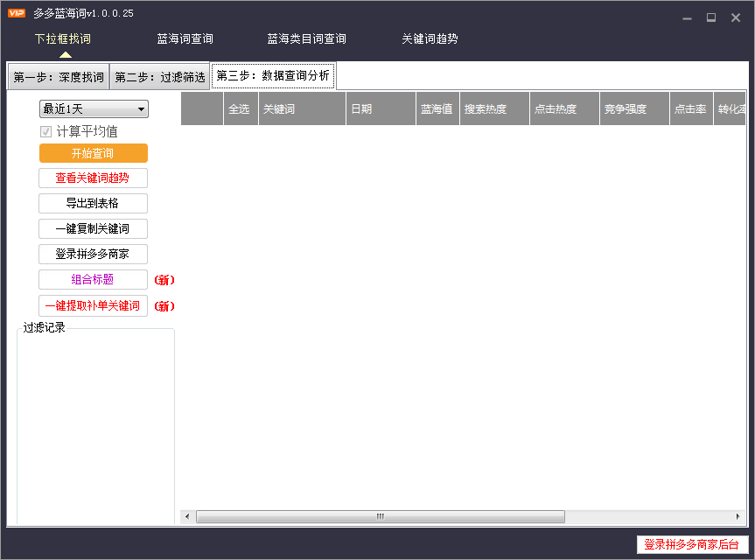Click the horizontal scrollbar left arrow
755x560 pixels.
tap(187, 516)
